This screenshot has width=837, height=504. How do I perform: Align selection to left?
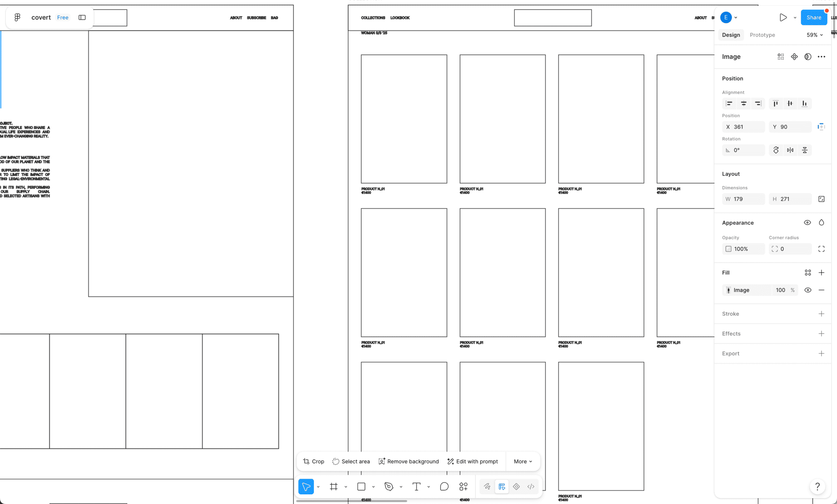[x=729, y=103]
